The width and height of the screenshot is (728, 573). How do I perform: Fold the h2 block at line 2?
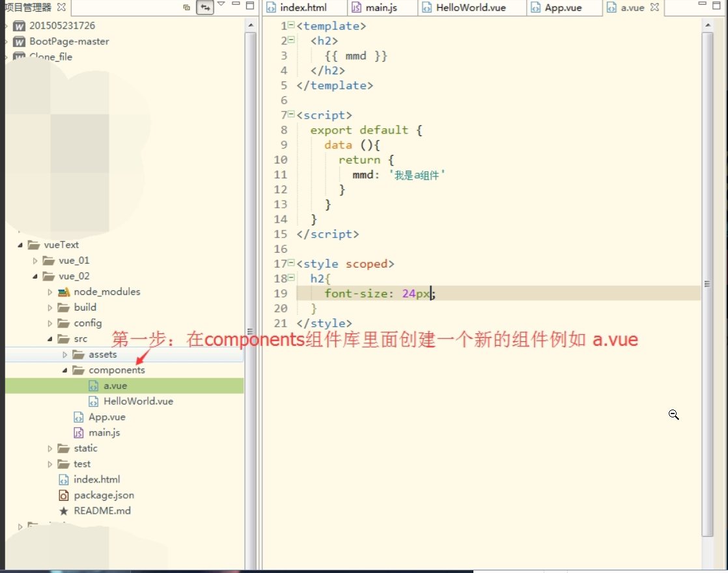point(291,40)
